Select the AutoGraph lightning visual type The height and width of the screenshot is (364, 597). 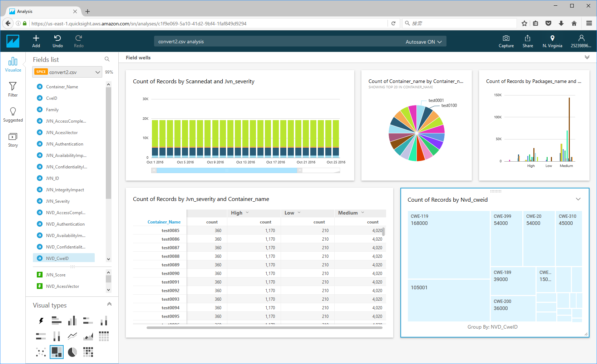tap(41, 321)
